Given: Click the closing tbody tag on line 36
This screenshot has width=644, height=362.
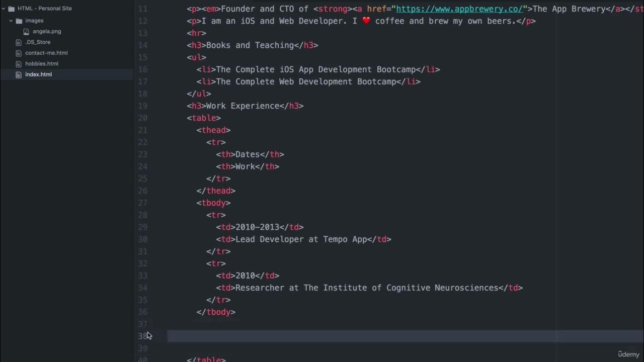Looking at the screenshot, I should [x=216, y=312].
